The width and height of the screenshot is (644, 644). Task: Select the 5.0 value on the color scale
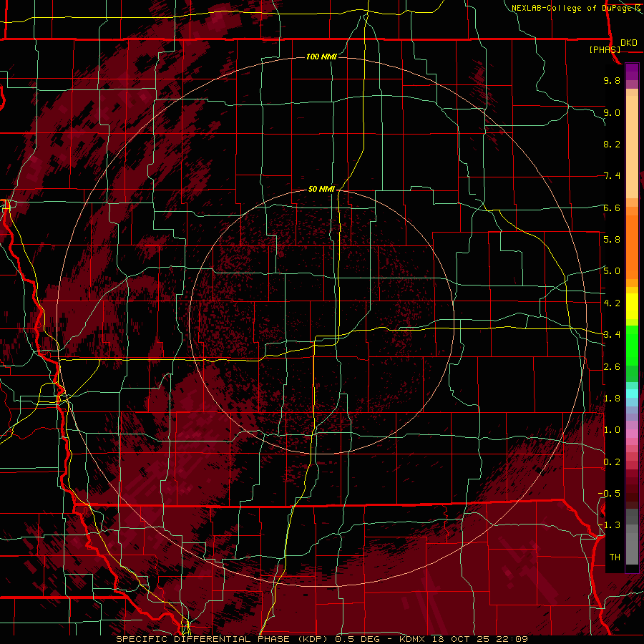tap(612, 271)
